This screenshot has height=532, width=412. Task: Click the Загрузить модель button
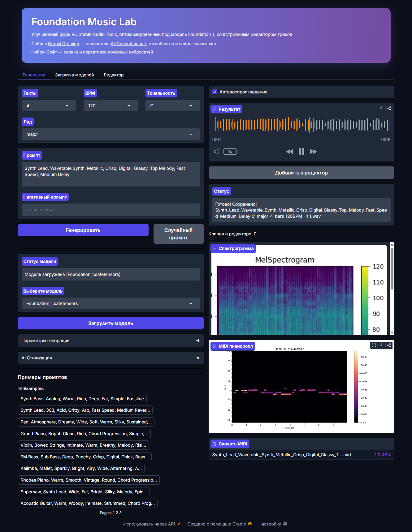pos(111,323)
